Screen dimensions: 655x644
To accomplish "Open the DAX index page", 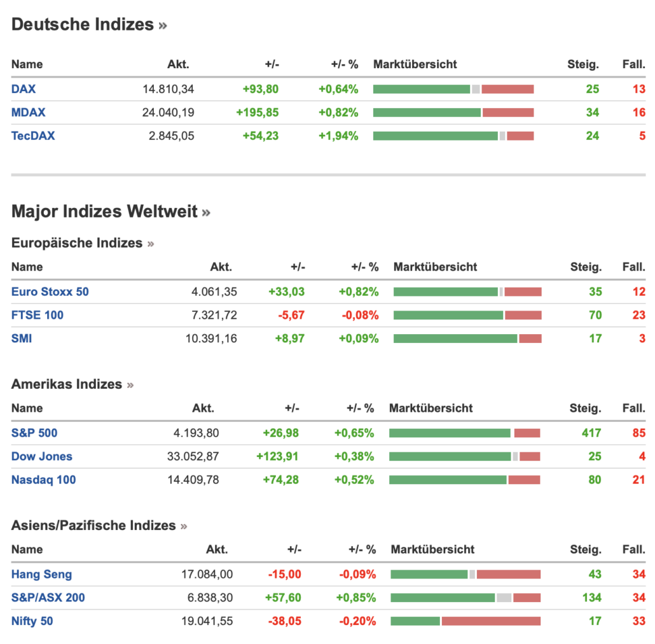I will tap(24, 89).
